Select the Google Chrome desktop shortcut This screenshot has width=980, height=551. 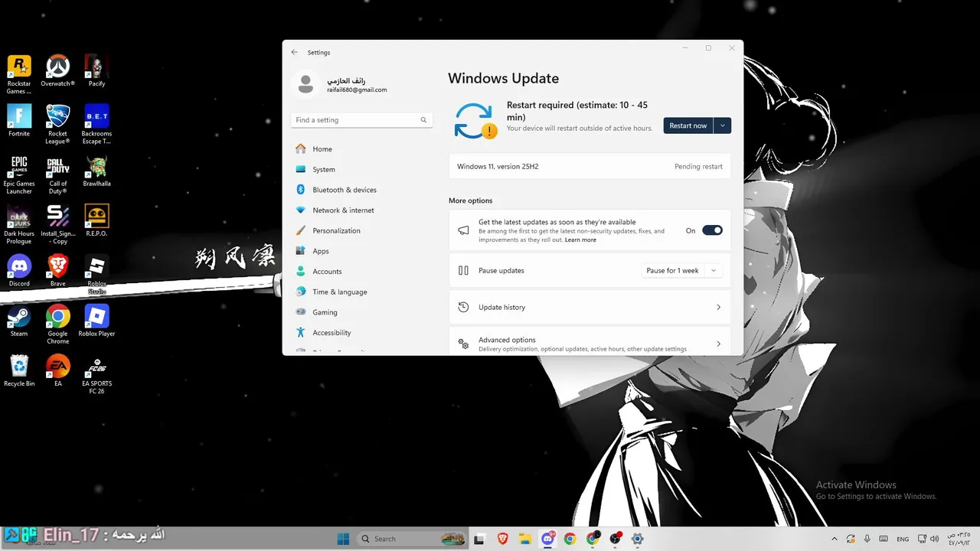[x=57, y=324]
